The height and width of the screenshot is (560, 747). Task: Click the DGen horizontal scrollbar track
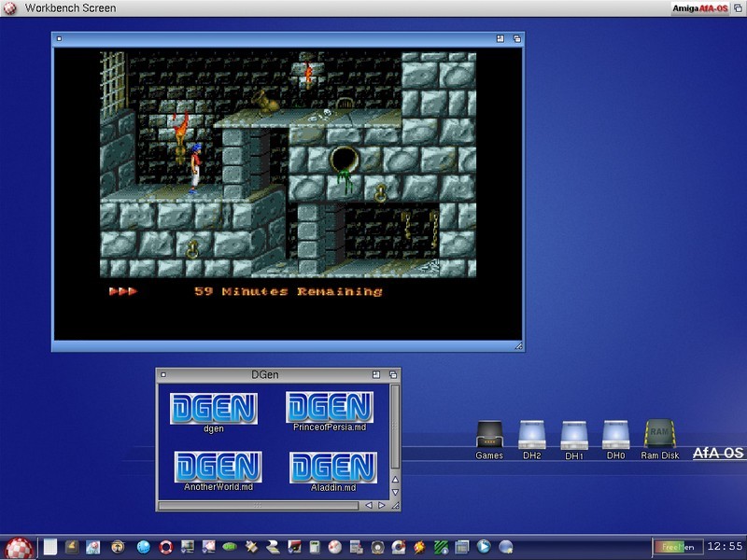click(260, 505)
